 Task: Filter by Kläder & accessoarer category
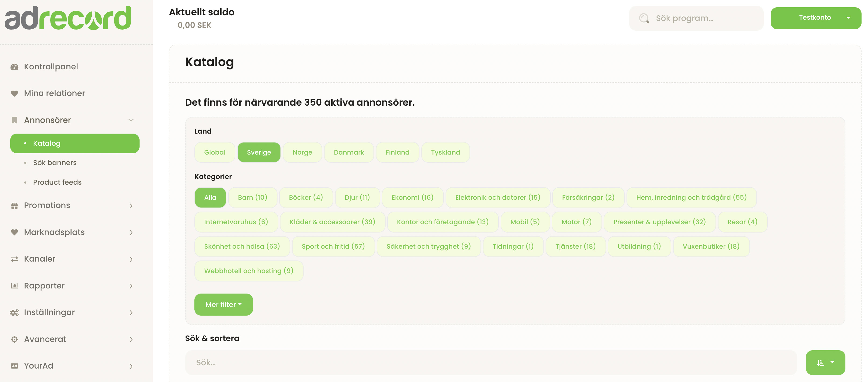point(332,222)
